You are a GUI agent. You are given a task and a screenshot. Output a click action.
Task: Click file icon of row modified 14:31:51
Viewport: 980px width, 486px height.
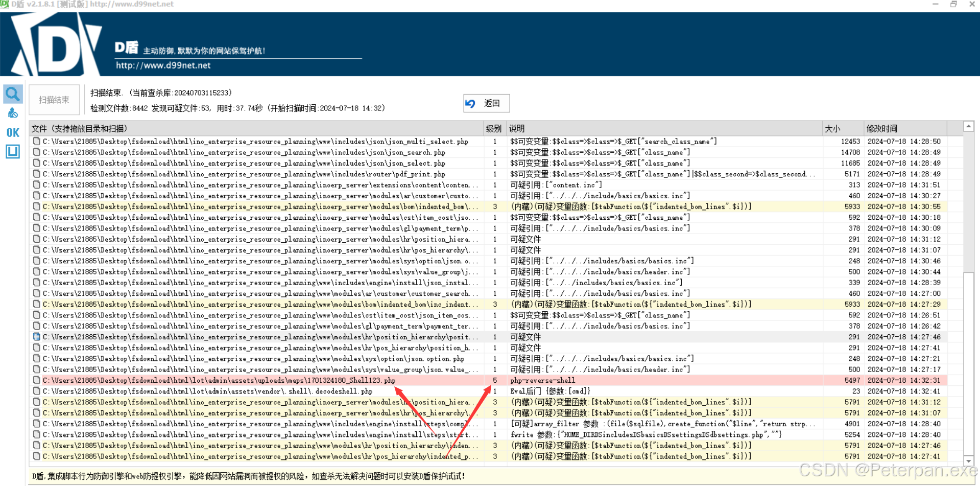pyautogui.click(x=36, y=184)
